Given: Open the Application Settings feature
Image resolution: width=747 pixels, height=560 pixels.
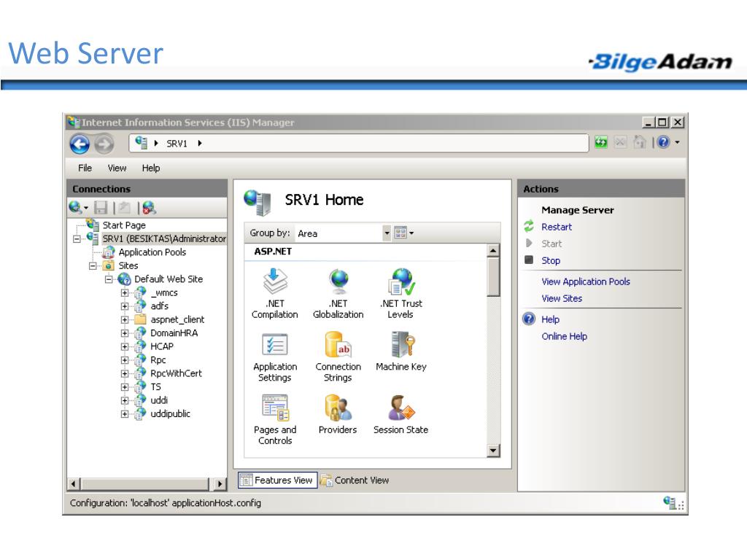Looking at the screenshot, I should 275,357.
